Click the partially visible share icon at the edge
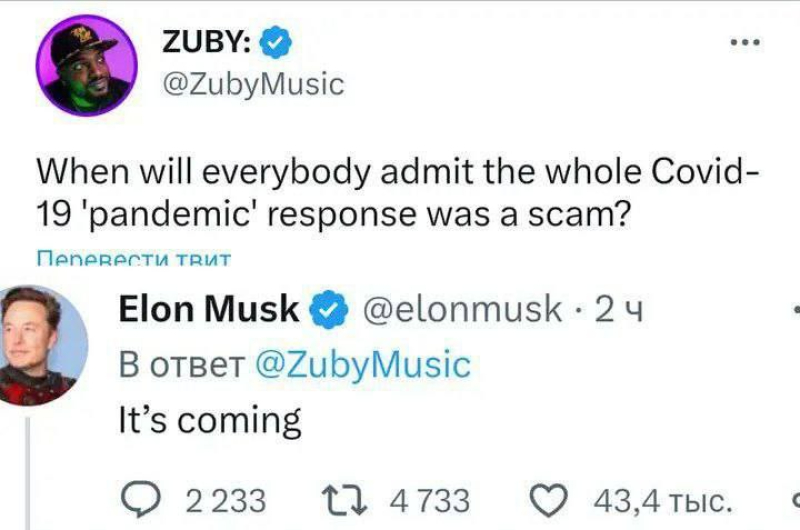The image size is (800, 530). tap(796, 500)
